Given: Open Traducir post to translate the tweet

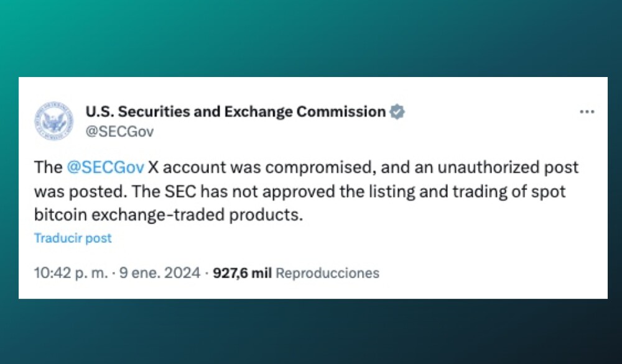Looking at the screenshot, I should point(72,238).
